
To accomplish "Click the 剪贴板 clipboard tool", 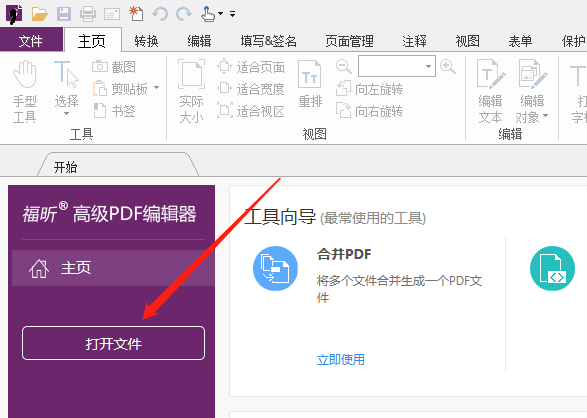I will coord(121,89).
